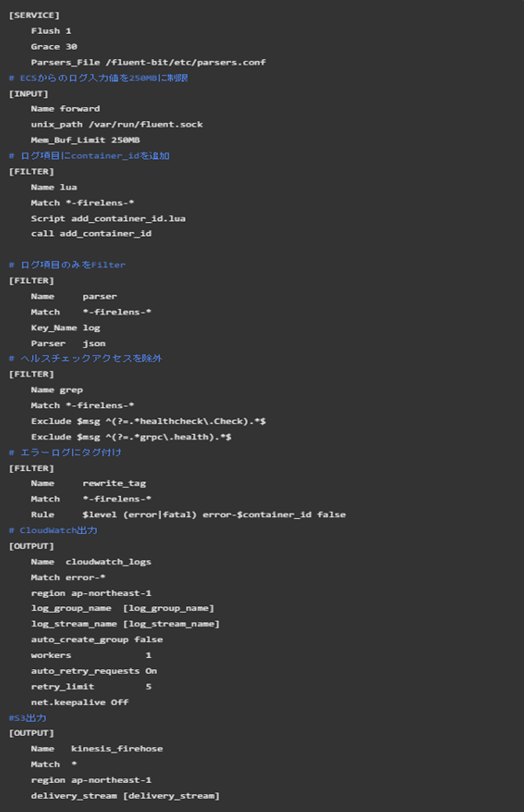Click the auto_retry_requests On line

coord(94,671)
